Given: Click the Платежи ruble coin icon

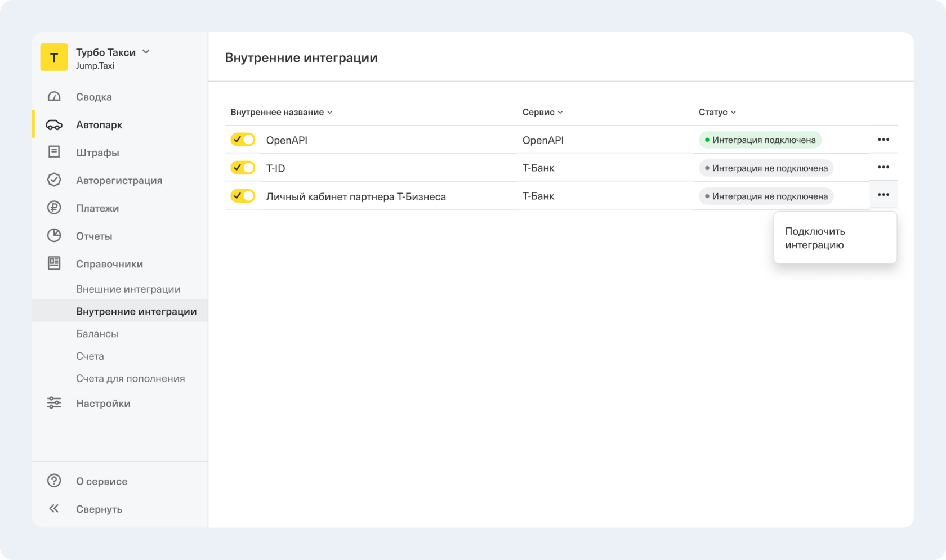Looking at the screenshot, I should (54, 208).
